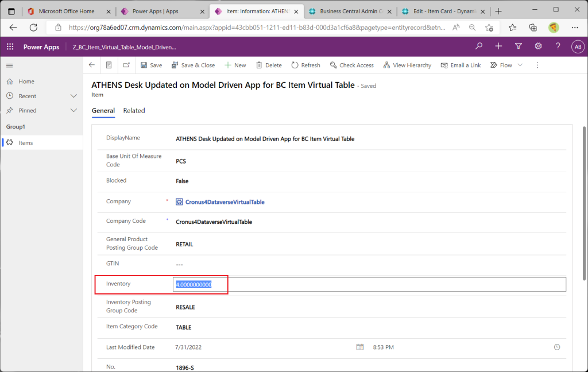Open the AB user account avatar
Viewport: 588px width, 372px height.
(x=578, y=46)
